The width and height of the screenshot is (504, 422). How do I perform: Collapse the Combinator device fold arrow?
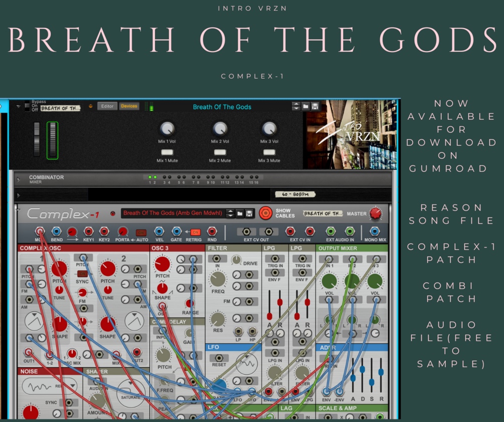click(19, 106)
